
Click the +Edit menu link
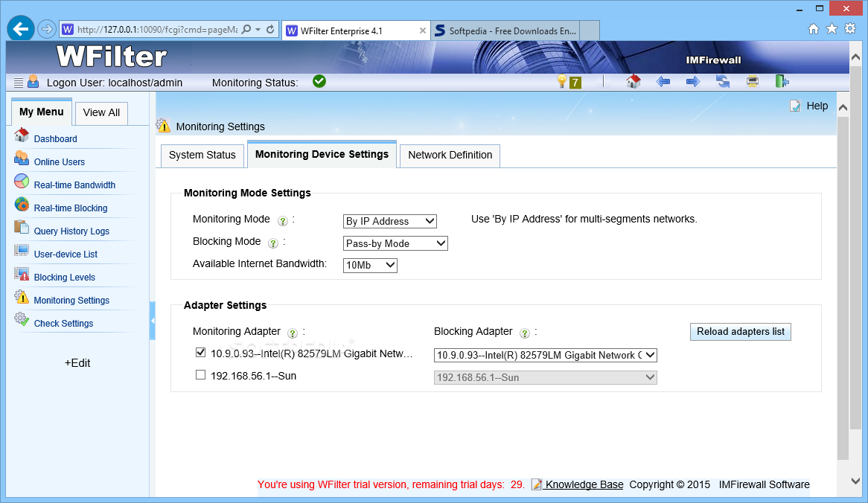pos(77,363)
